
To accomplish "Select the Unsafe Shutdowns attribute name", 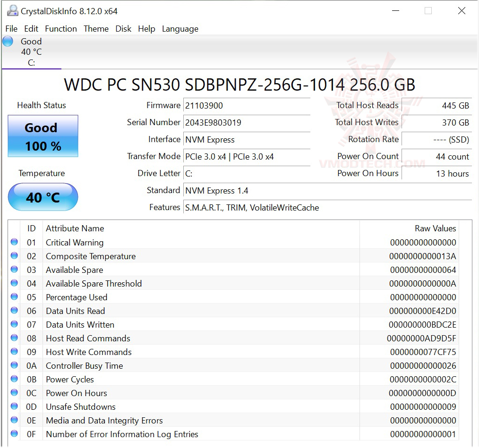I will click(x=81, y=407).
